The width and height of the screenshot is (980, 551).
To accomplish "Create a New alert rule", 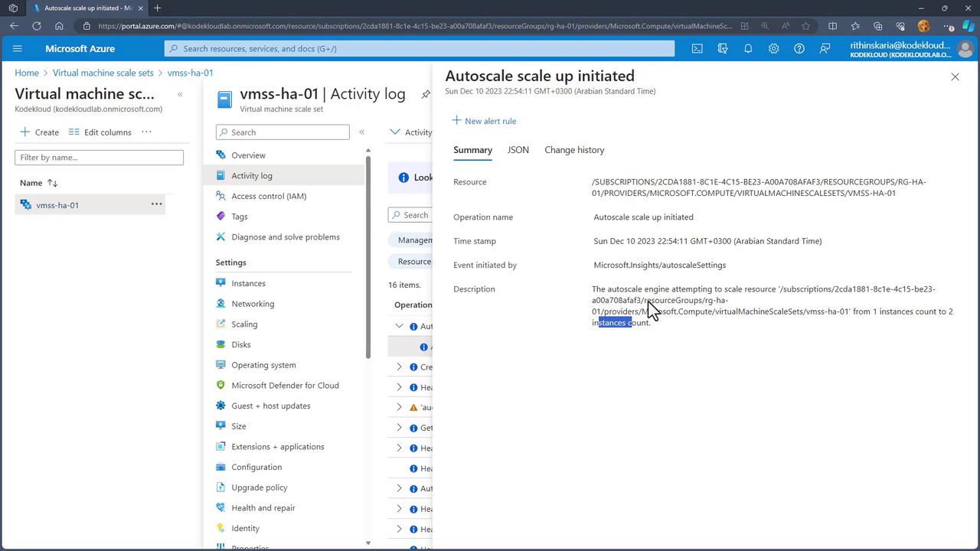I will (x=484, y=121).
